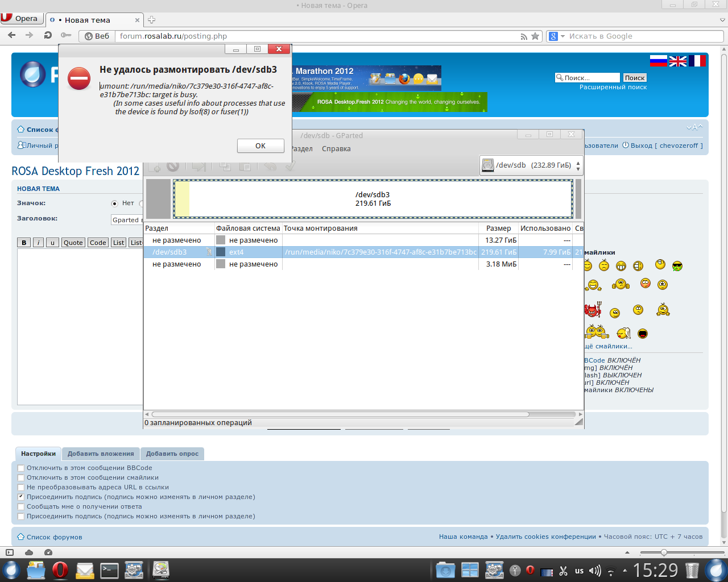The height and width of the screenshot is (582, 728).
Task: Open the mail client from the taskbar
Action: [x=85, y=570]
